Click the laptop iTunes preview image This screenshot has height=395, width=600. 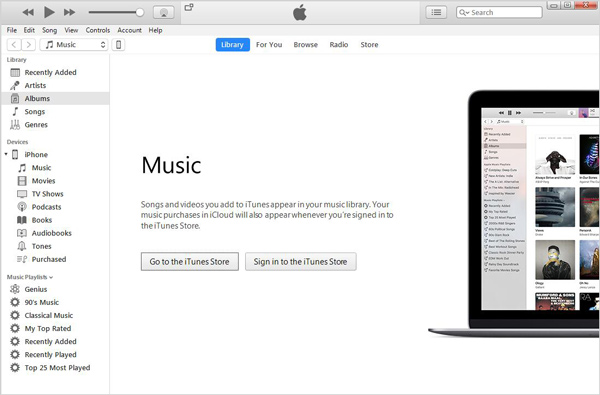[x=514, y=214]
